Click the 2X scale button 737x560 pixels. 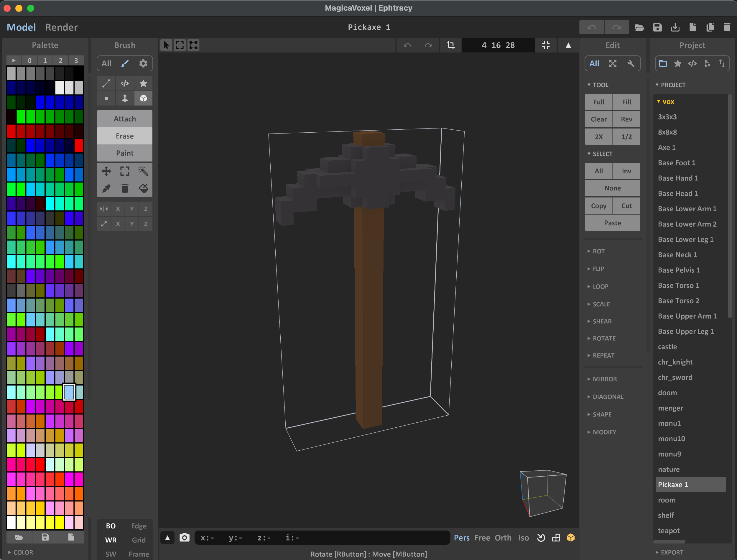point(599,137)
